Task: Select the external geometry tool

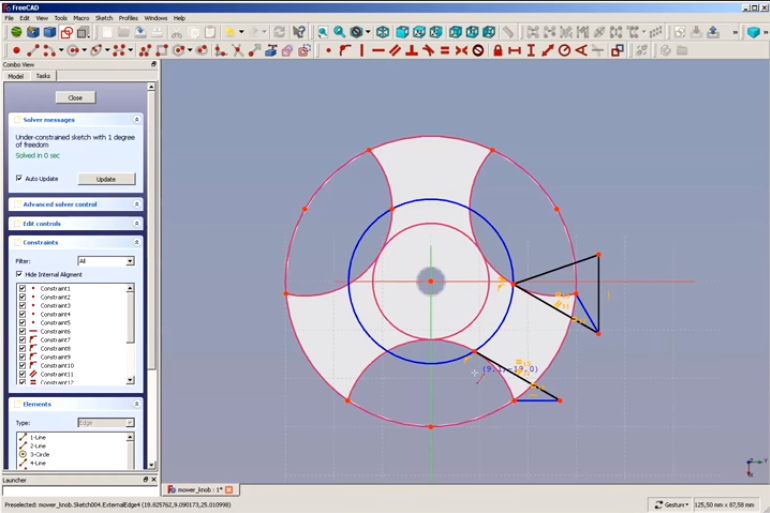Action: (x=271, y=50)
